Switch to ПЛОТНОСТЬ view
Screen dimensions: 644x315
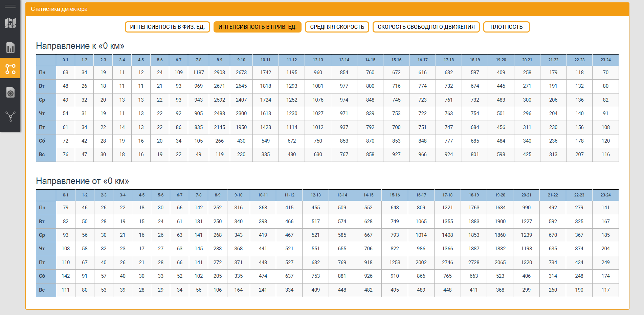pos(506,27)
